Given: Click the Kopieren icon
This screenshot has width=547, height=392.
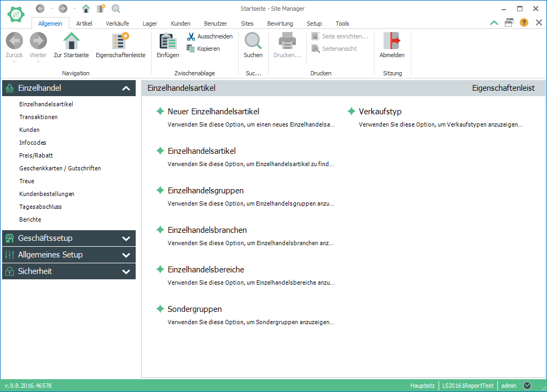Looking at the screenshot, I should click(x=191, y=49).
